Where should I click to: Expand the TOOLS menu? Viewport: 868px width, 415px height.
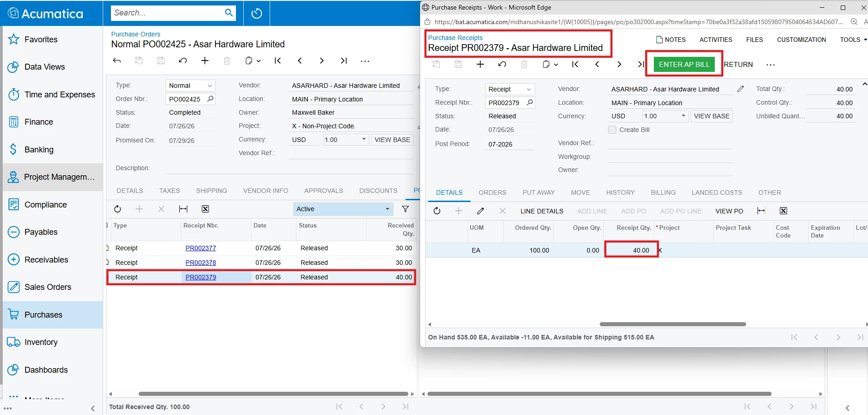(853, 40)
